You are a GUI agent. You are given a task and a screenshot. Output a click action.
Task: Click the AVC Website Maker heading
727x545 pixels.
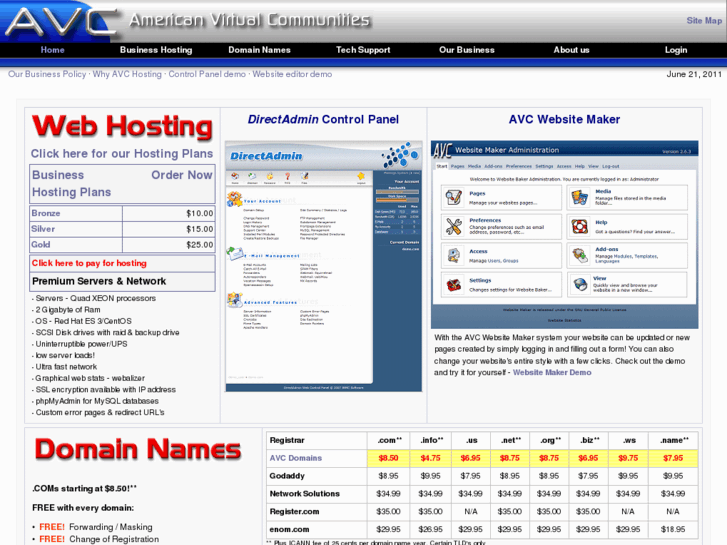click(x=564, y=120)
